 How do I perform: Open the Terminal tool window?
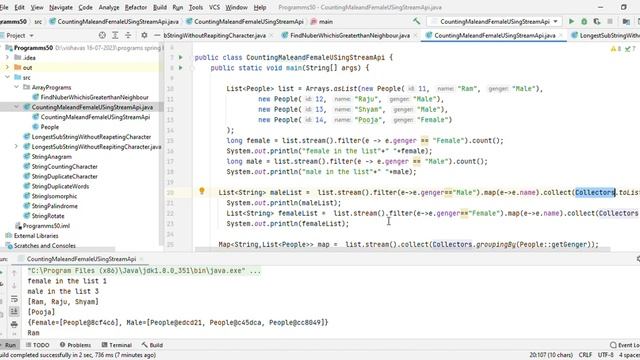[117, 345]
